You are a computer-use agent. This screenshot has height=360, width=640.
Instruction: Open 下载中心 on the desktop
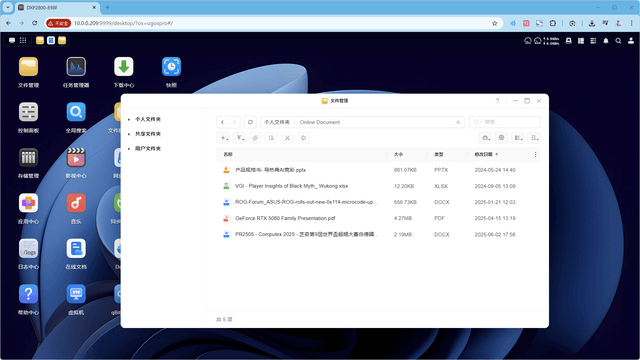(124, 67)
